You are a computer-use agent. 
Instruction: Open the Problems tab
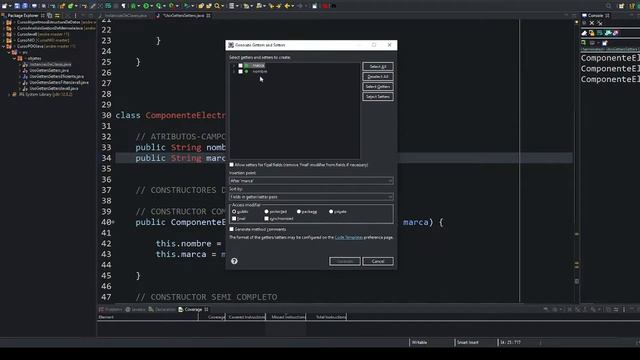(110, 309)
